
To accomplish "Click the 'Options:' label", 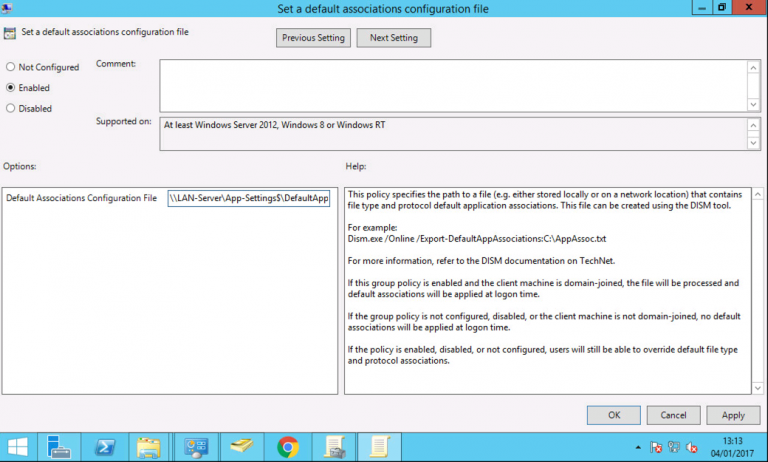I will 20,166.
